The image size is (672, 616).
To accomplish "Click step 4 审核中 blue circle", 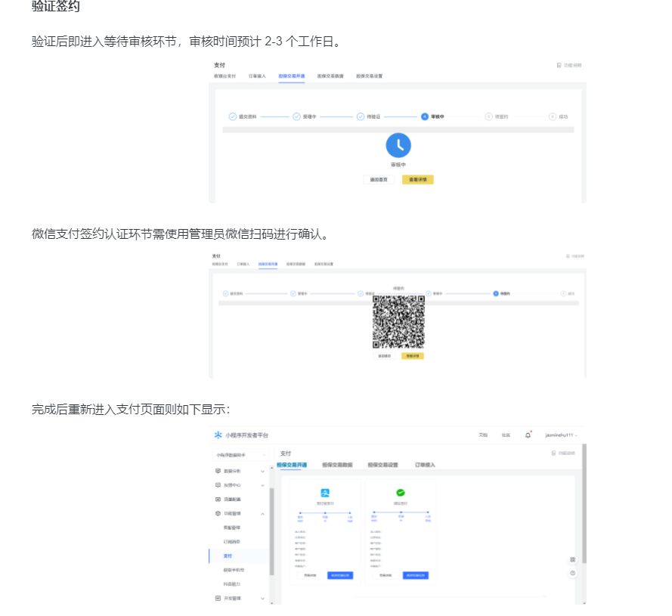I will (424, 116).
